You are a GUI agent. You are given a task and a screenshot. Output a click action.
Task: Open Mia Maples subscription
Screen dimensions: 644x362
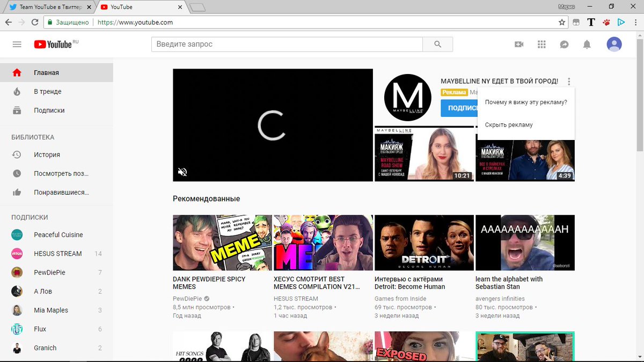[x=56, y=310]
